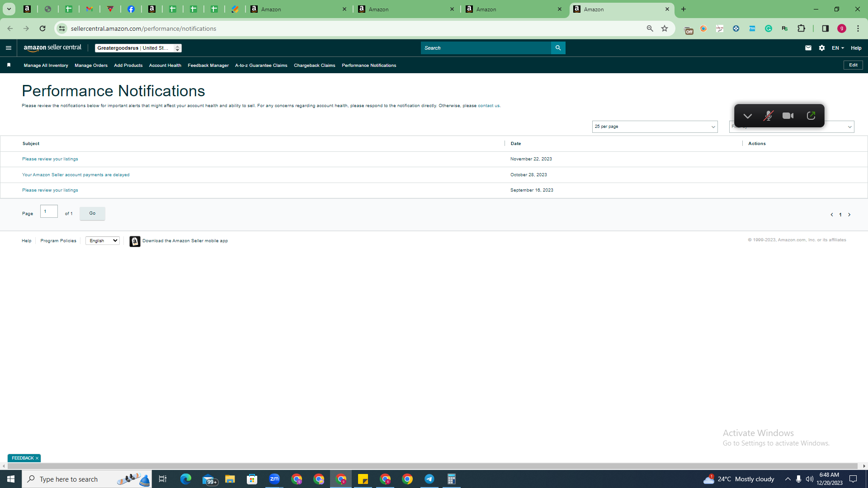Open the Greatergoodsrus account switcher dropdown
Screen dimensions: 868x488
tap(138, 48)
